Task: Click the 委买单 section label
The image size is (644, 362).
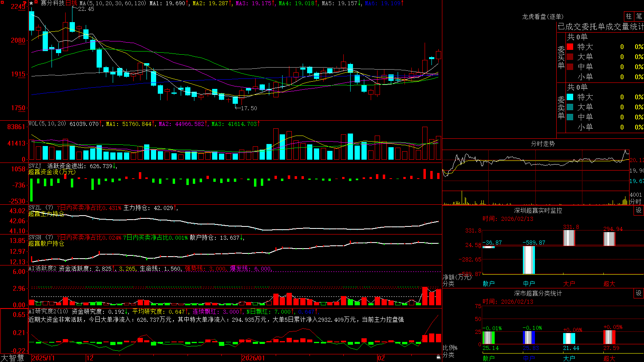Action: (x=561, y=58)
